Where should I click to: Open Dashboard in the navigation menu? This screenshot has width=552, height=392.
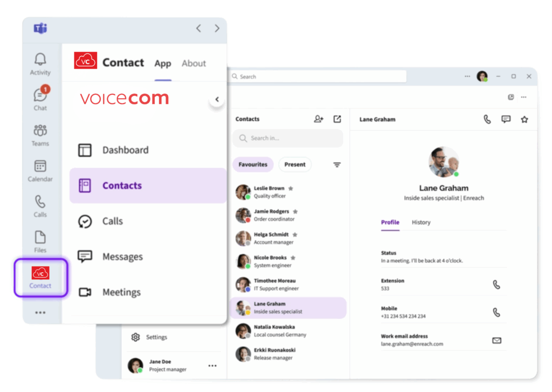pos(148,150)
